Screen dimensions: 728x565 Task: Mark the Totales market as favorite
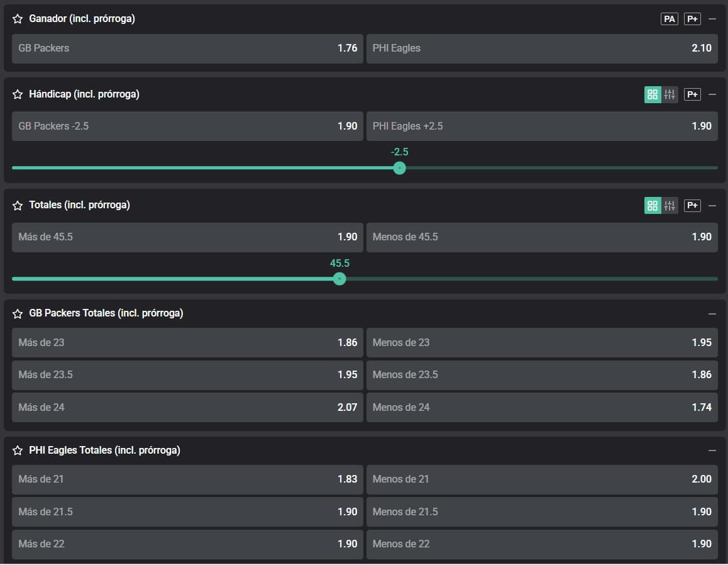tap(18, 206)
